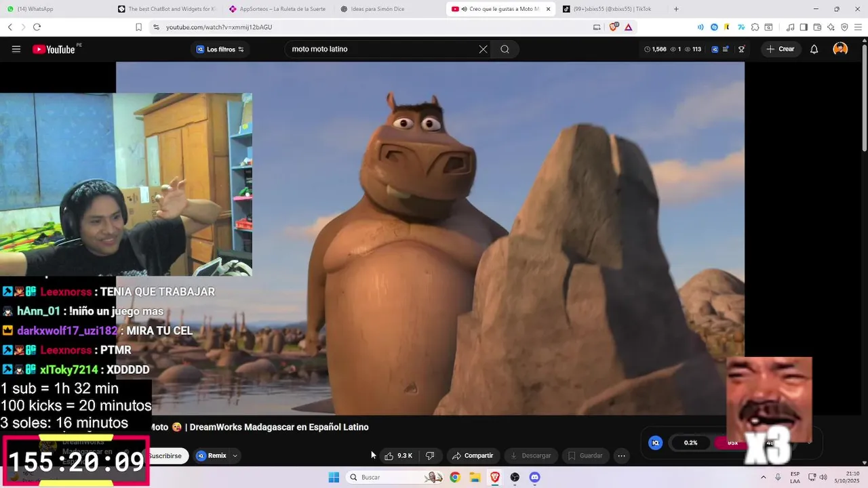868x488 pixels.
Task: Toggle the browser sidebar panel icon
Action: 804,27
